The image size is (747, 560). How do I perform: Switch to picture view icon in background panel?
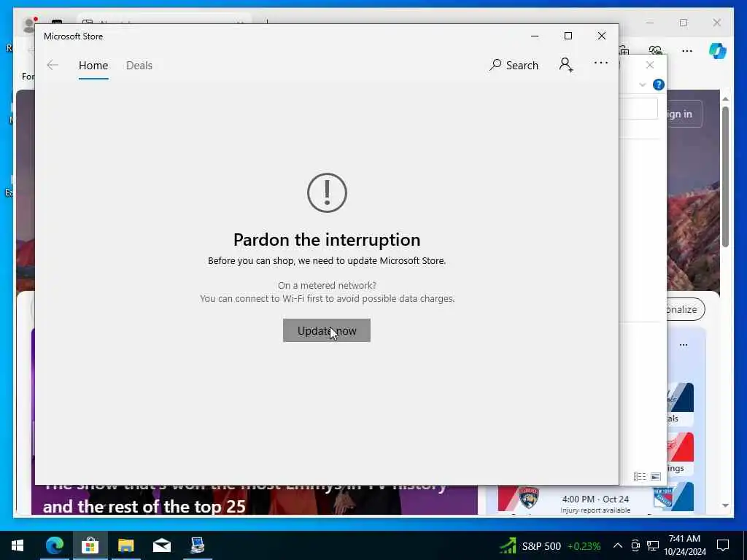pyautogui.click(x=656, y=476)
